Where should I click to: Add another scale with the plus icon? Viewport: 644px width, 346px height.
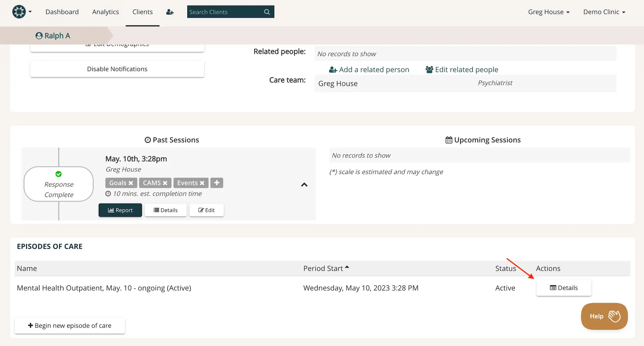[x=216, y=183]
